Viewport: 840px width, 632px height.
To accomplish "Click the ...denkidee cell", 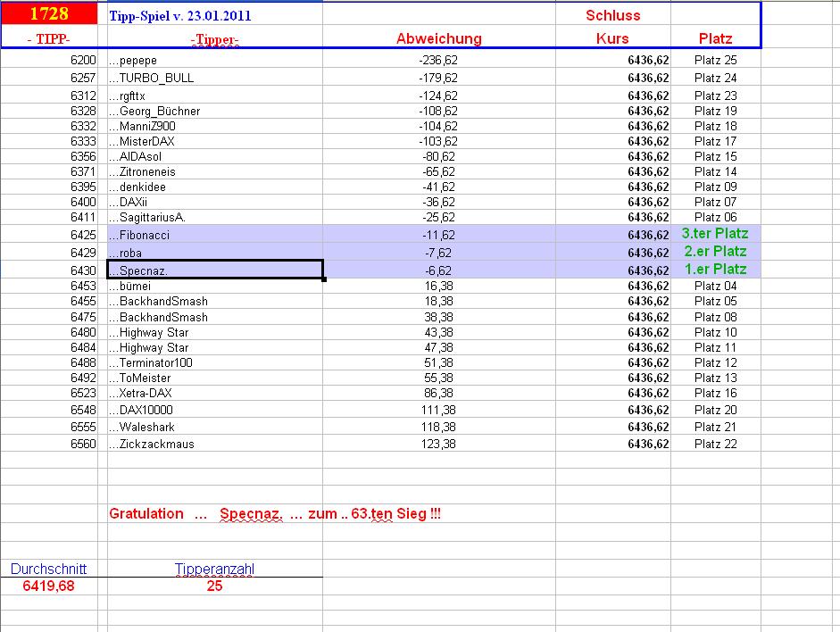I will (215, 187).
